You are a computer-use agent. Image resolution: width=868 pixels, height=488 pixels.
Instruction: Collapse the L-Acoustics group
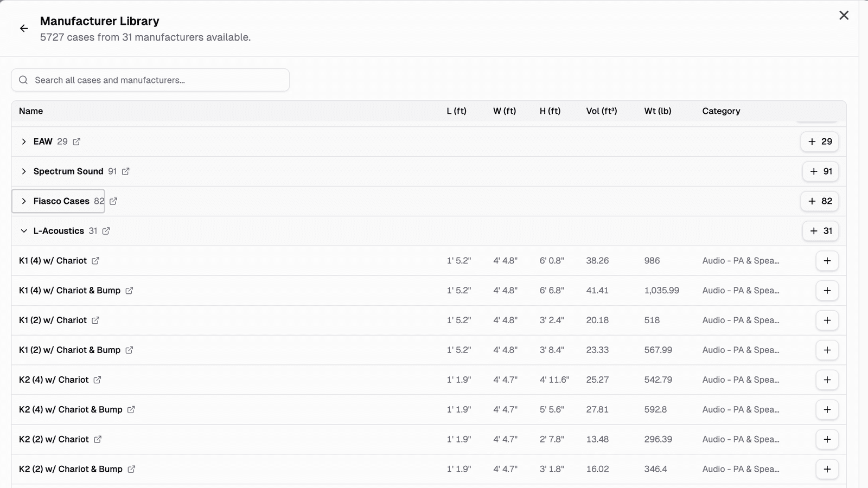(24, 231)
